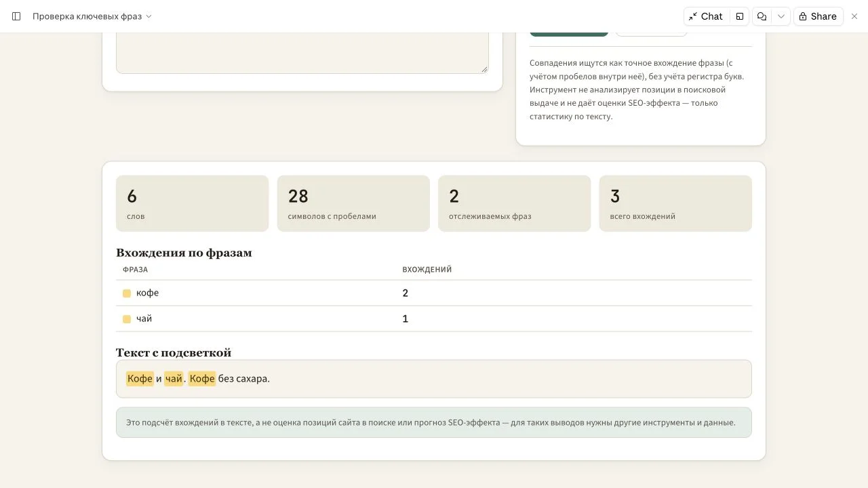Image resolution: width=868 pixels, height=488 pixels.
Task: Click the «ФРАЗА» column header
Action: click(136, 270)
